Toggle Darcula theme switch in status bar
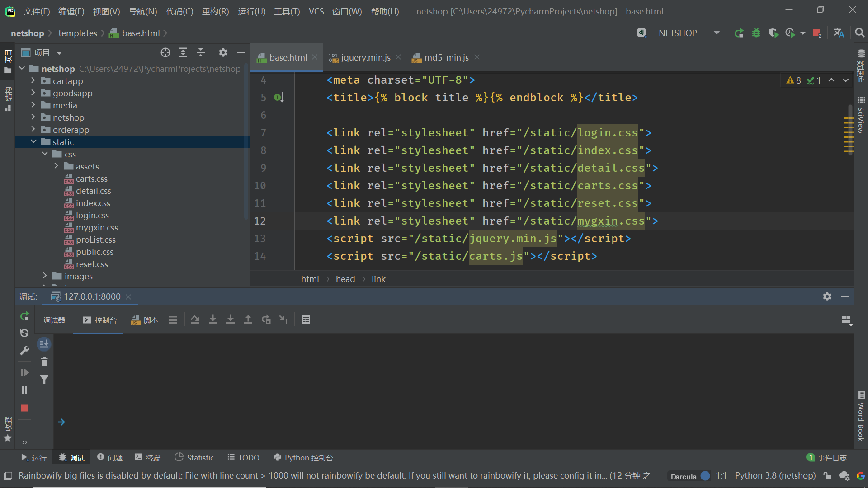This screenshot has width=868, height=488. coord(705,476)
